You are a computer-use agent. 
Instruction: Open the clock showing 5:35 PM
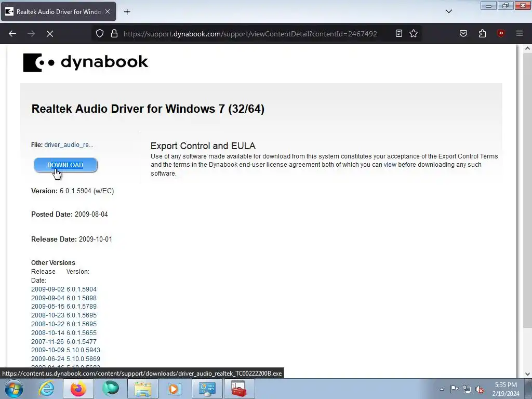point(506,389)
